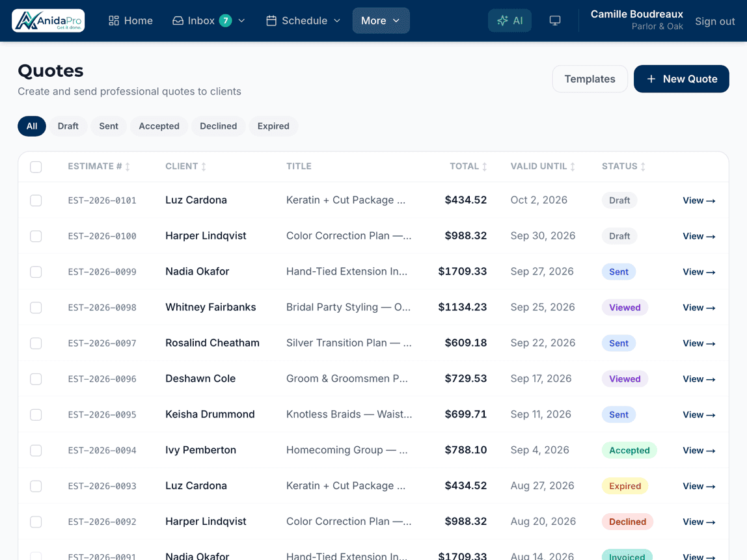Open the Templates button
747x560 pixels.
(590, 79)
